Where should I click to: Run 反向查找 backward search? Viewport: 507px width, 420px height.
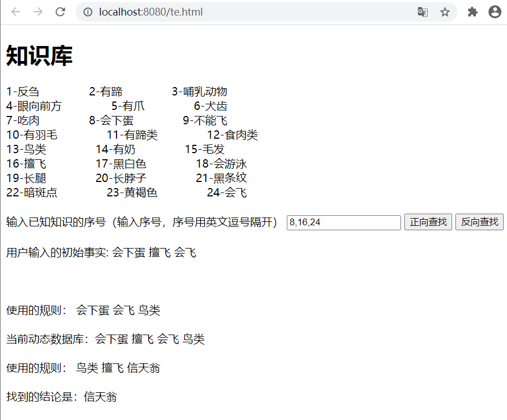point(479,222)
